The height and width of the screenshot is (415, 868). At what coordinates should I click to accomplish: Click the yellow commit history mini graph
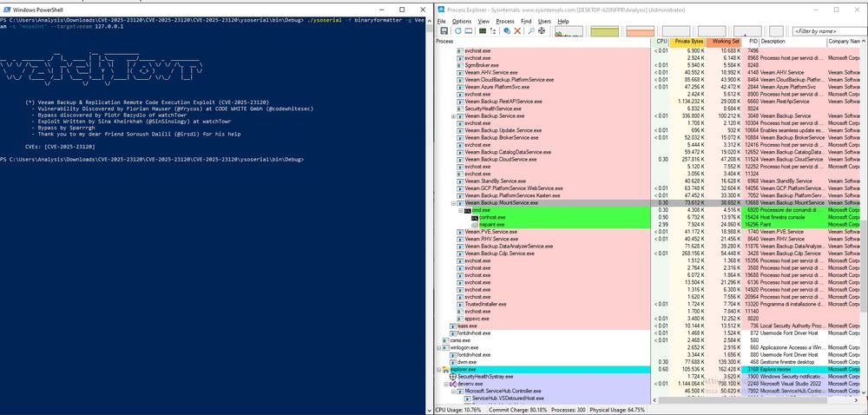(604, 31)
